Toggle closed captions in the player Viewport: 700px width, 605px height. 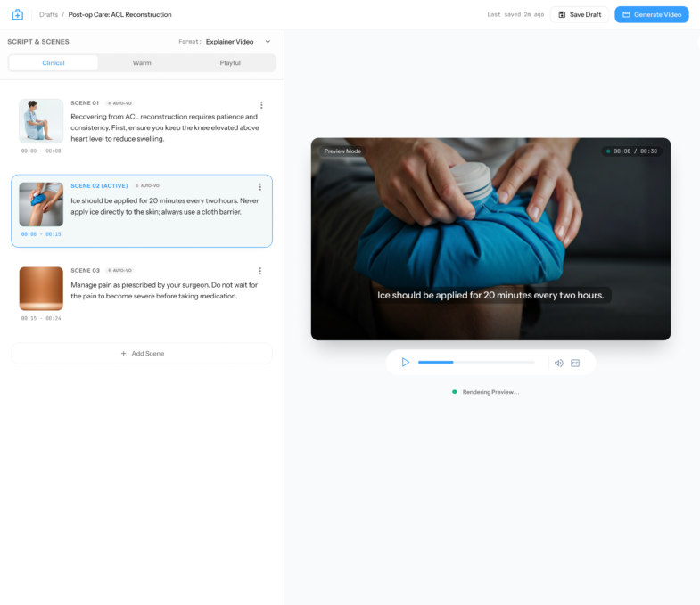(x=575, y=363)
